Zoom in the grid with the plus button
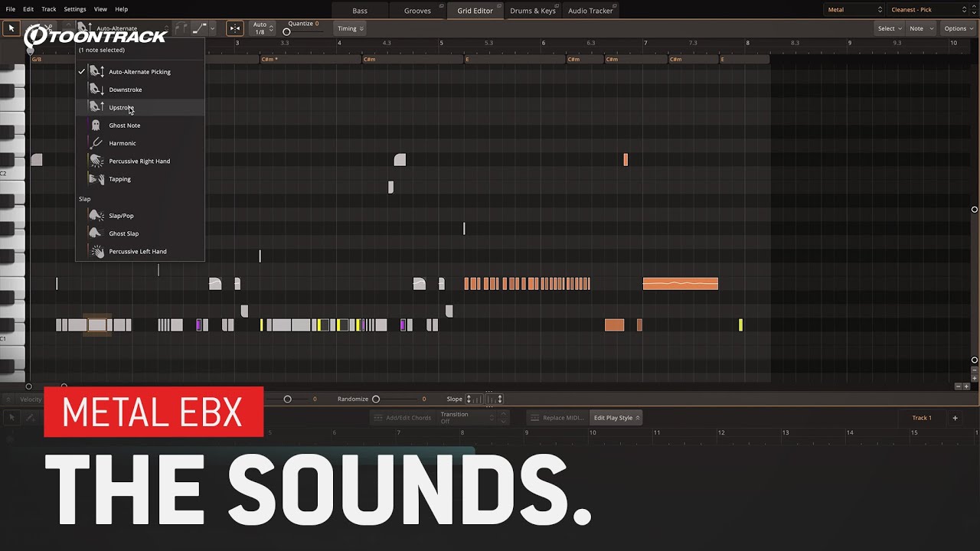This screenshot has height=551, width=980. 967,386
